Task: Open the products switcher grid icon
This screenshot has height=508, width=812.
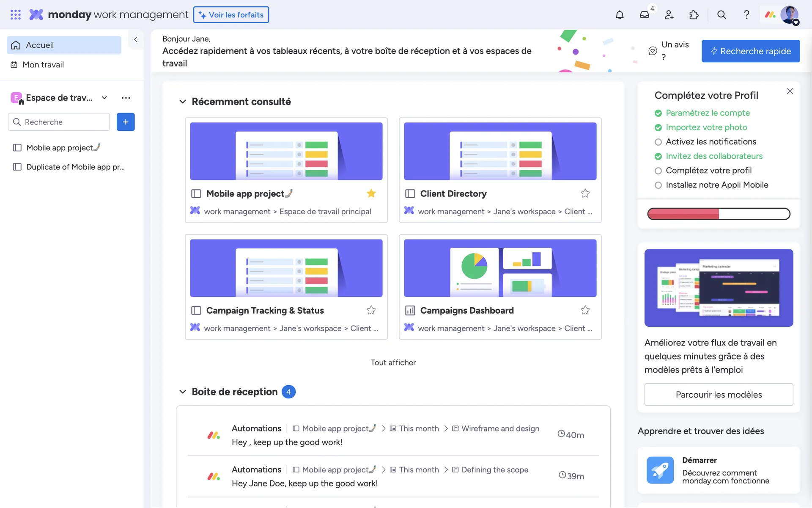Action: pos(16,15)
